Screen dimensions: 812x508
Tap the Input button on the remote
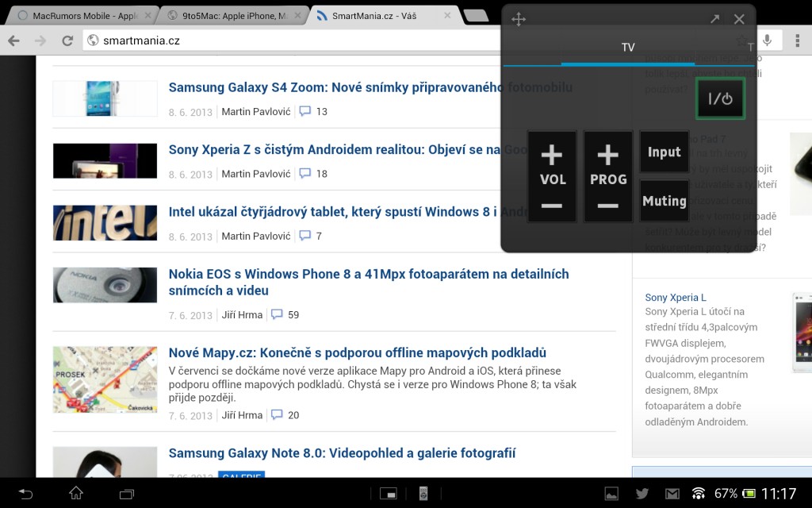tap(664, 152)
